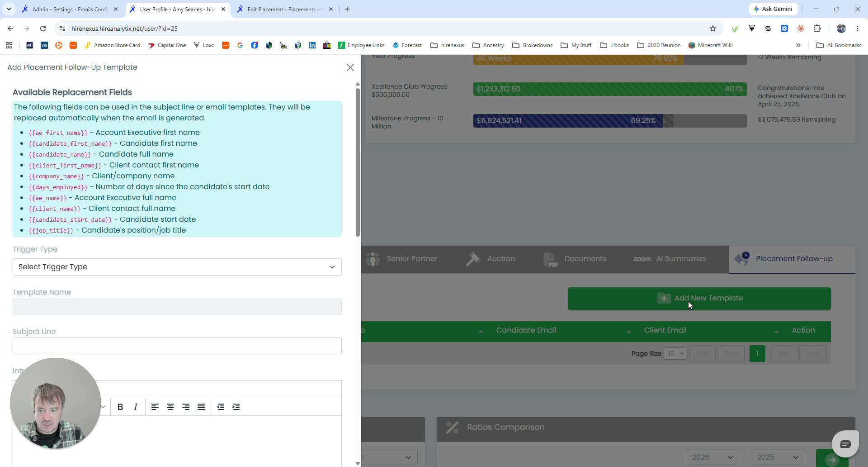Open Ask Gemini button
Viewport: 868px width, 467px height.
point(773,9)
